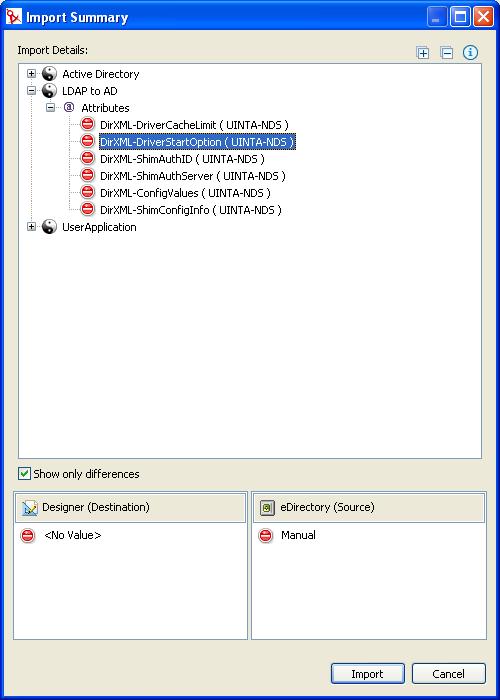
Task: Select DirXML-ShimConfigInfo ( UINTA-NDS ) row
Action: [191, 210]
